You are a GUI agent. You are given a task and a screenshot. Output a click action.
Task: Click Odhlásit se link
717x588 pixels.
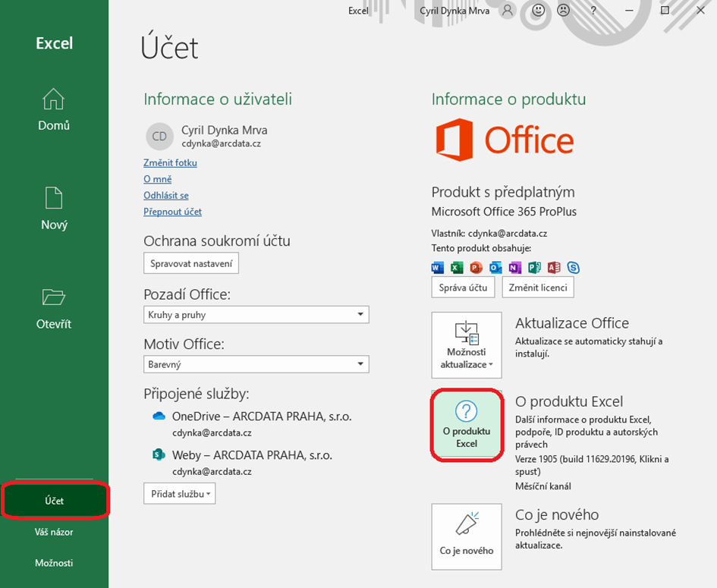tap(166, 195)
